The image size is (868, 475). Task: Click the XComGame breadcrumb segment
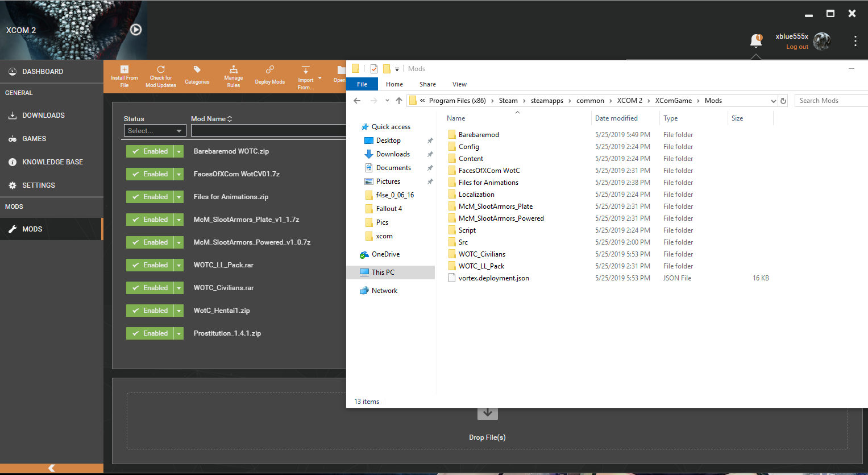point(674,101)
